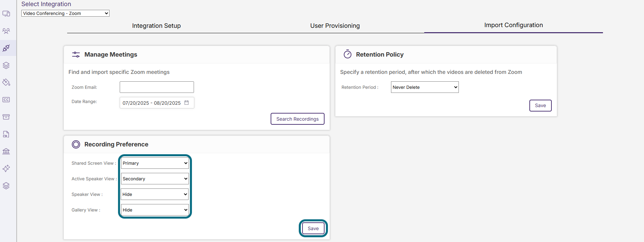This screenshot has width=644, height=242.
Task: Click the Date Range field
Action: pos(157,103)
